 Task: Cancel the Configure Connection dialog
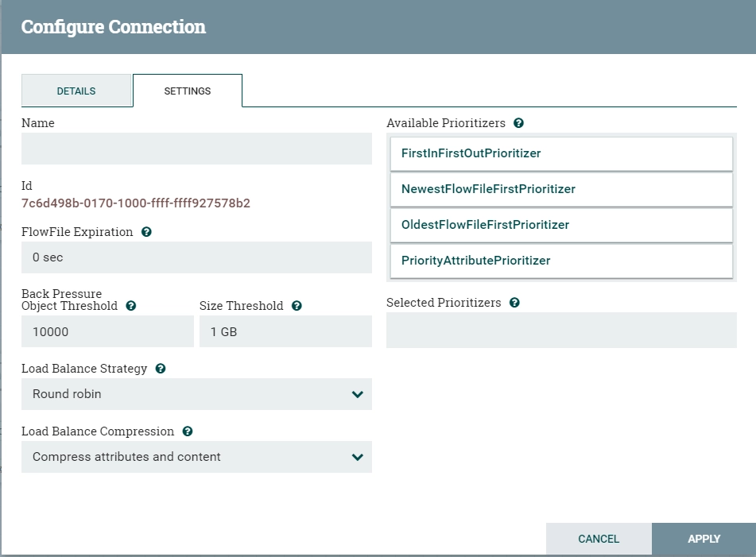coord(599,539)
